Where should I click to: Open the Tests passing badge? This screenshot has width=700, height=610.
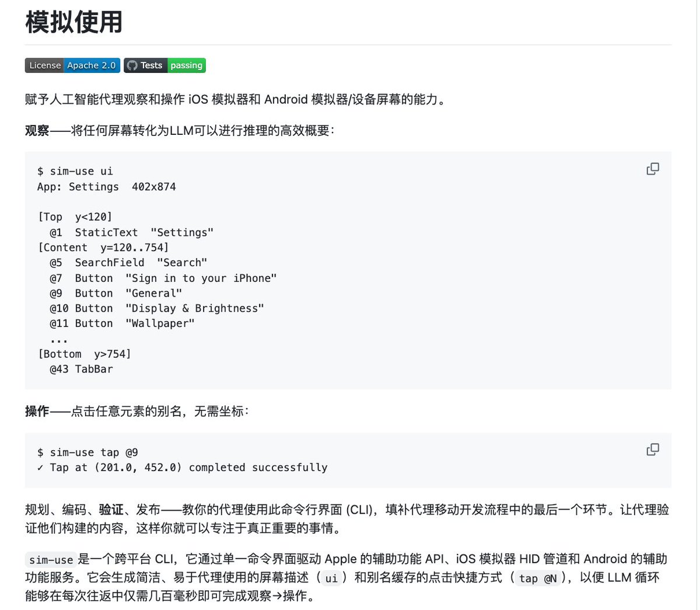pos(165,65)
